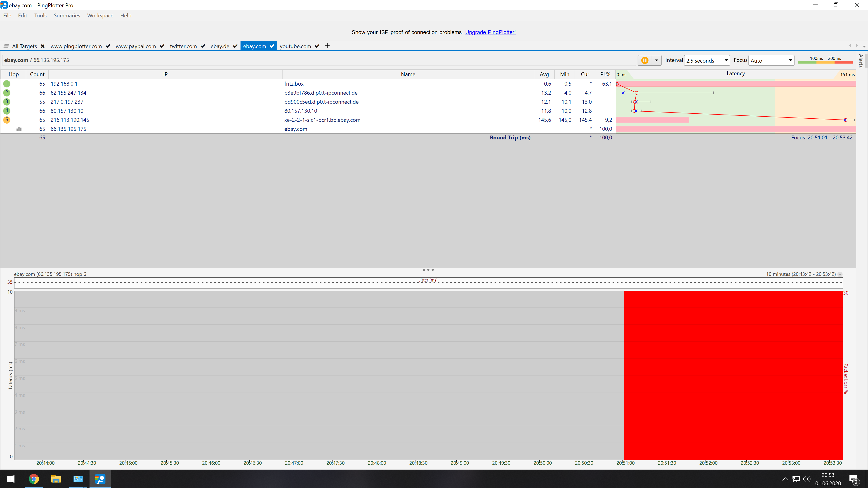The height and width of the screenshot is (488, 868).
Task: Open the Windows notification center icon
Action: 854,479
